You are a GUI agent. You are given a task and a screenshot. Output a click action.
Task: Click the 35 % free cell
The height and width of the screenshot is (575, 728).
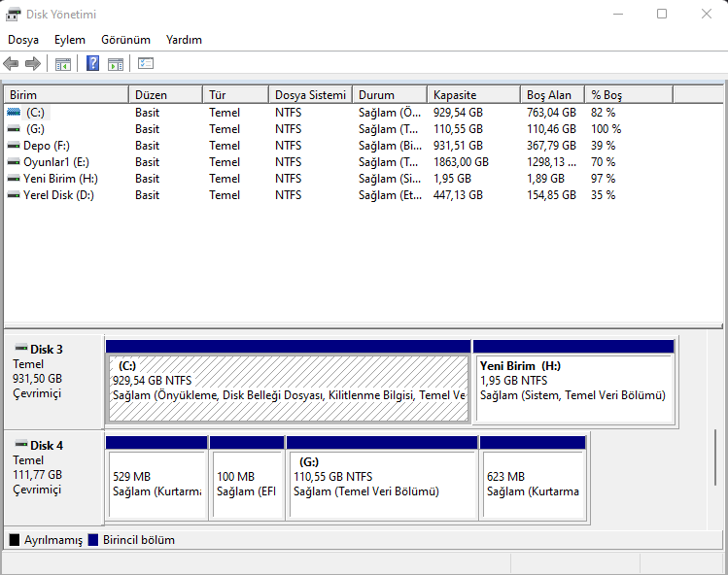tap(604, 195)
